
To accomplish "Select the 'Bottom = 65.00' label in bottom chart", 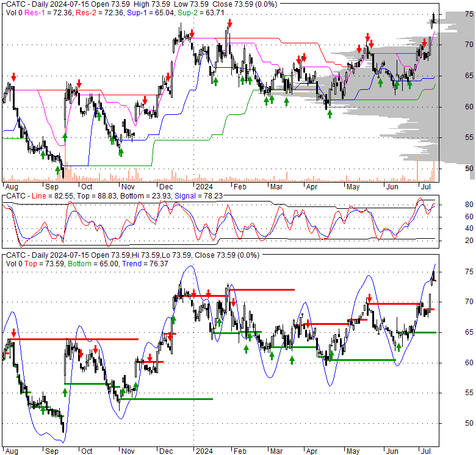I will tap(93, 264).
